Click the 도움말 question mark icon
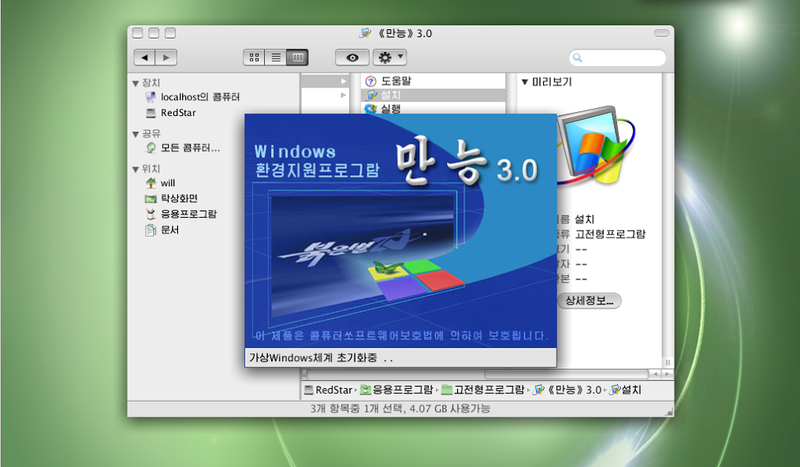This screenshot has height=467, width=800. click(371, 81)
